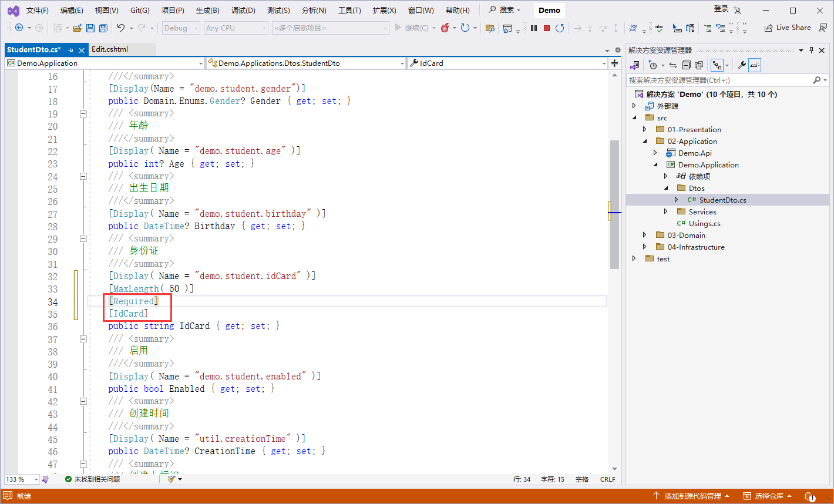Open the 调试(D) menu
The height and width of the screenshot is (504, 834).
(x=243, y=10)
